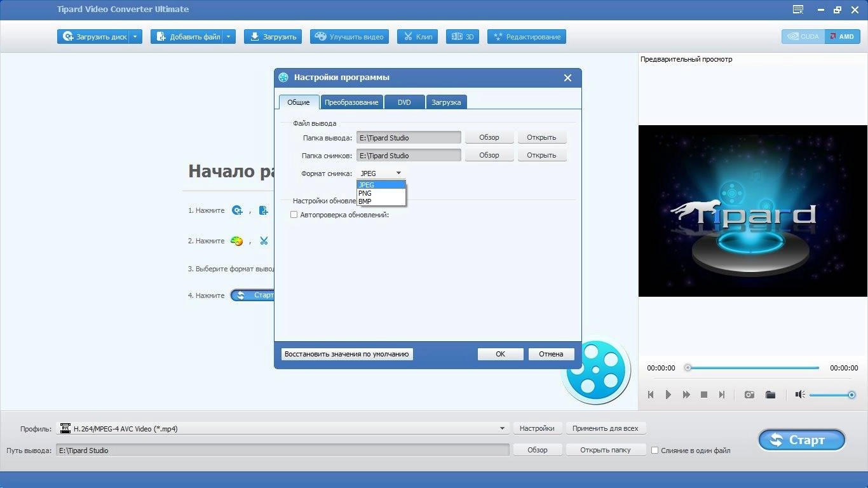This screenshot has height=488, width=868.
Task: Click Восстановить значения по умолчанию button
Action: [x=347, y=354]
